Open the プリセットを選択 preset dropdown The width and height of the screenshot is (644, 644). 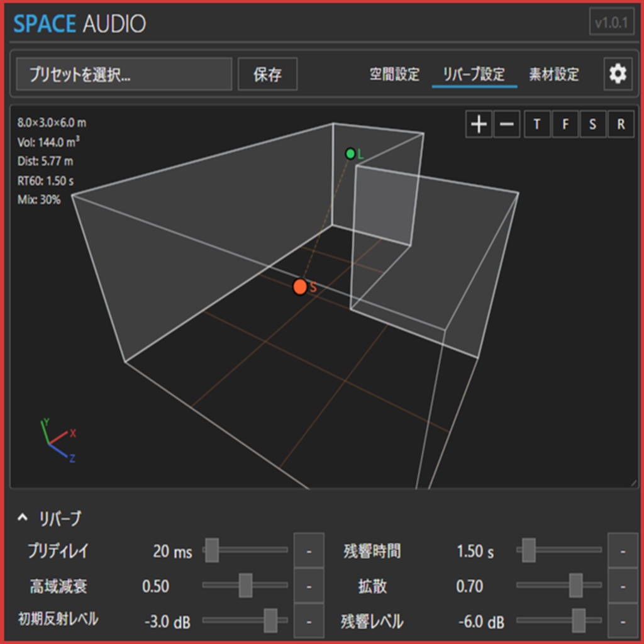[124, 74]
